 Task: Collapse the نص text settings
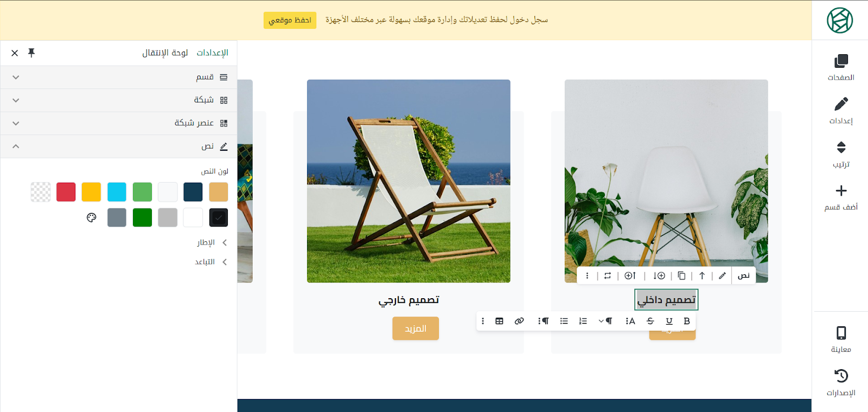point(119,146)
